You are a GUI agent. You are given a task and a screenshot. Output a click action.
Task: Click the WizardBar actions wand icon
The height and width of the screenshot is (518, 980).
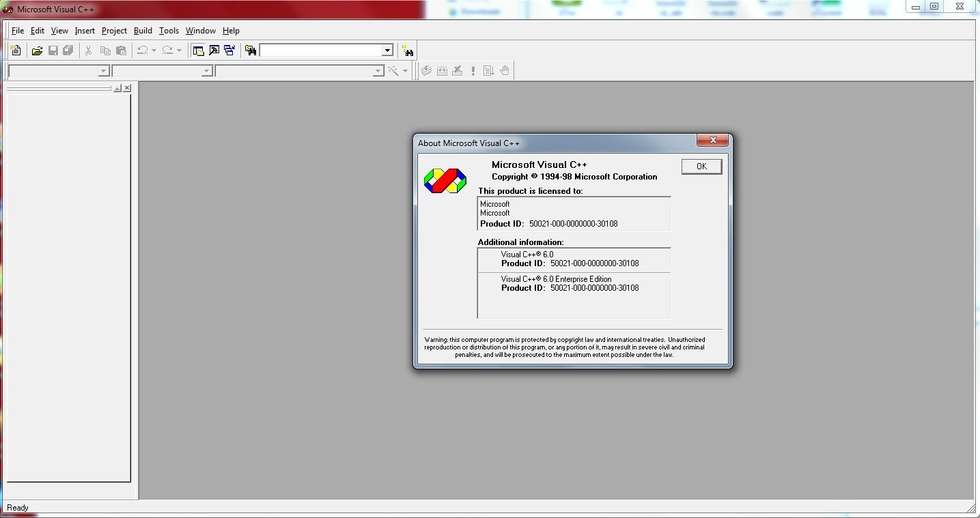pos(393,70)
